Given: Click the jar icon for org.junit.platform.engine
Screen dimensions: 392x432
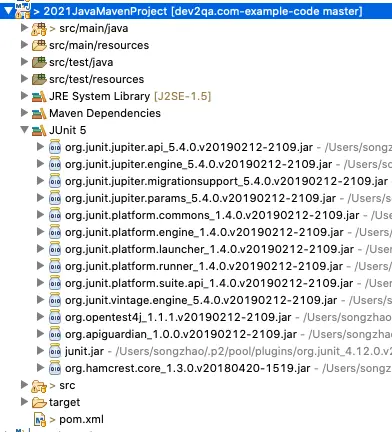Looking at the screenshot, I should pyautogui.click(x=55, y=232).
